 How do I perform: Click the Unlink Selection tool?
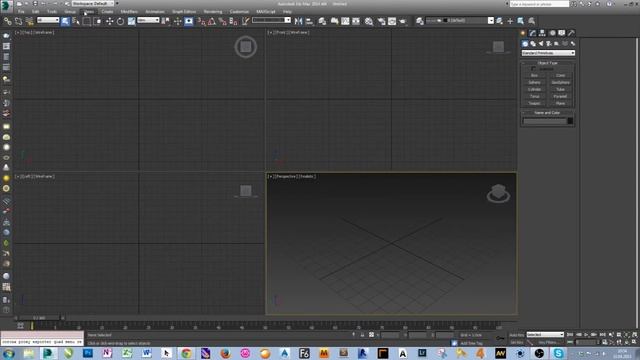pos(18,21)
